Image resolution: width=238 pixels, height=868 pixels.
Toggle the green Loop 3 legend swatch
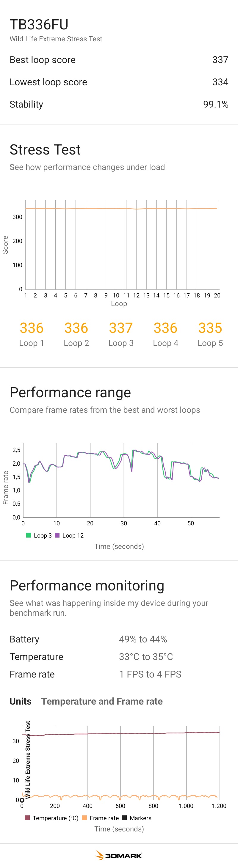[x=29, y=535]
